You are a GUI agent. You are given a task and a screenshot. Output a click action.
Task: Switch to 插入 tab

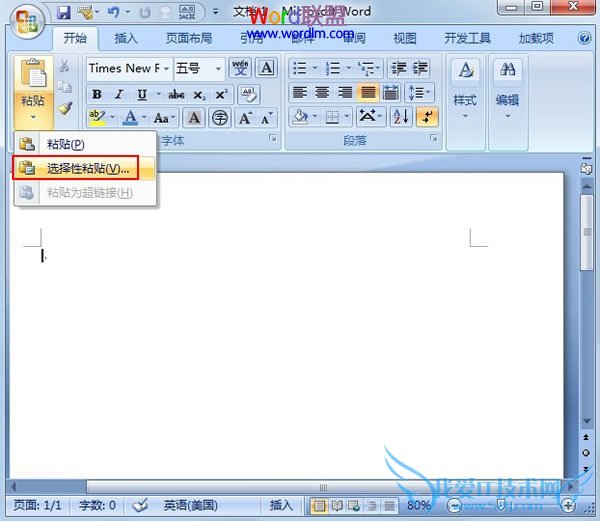(x=126, y=38)
